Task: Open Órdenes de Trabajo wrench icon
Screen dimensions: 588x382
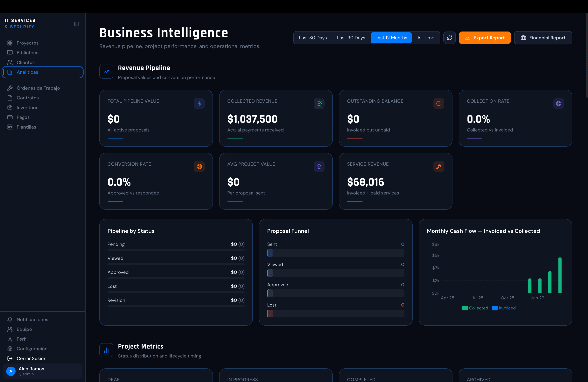Action: (10, 88)
